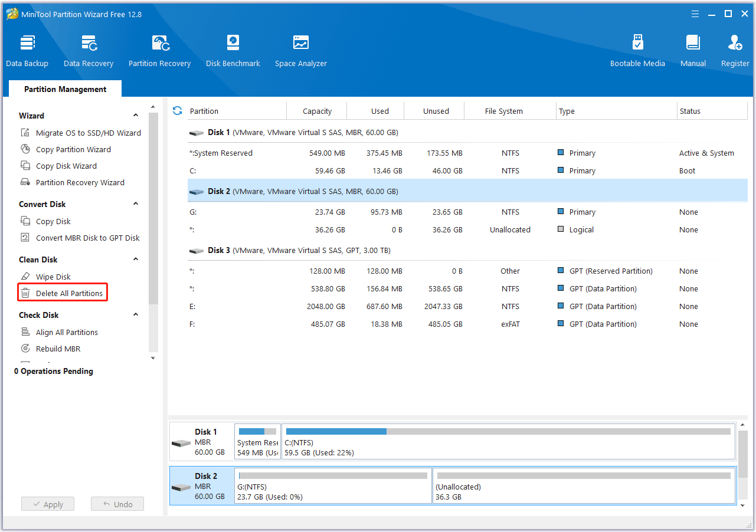The image size is (756, 532).
Task: Click the 0 Operations Pending label
Action: click(54, 371)
